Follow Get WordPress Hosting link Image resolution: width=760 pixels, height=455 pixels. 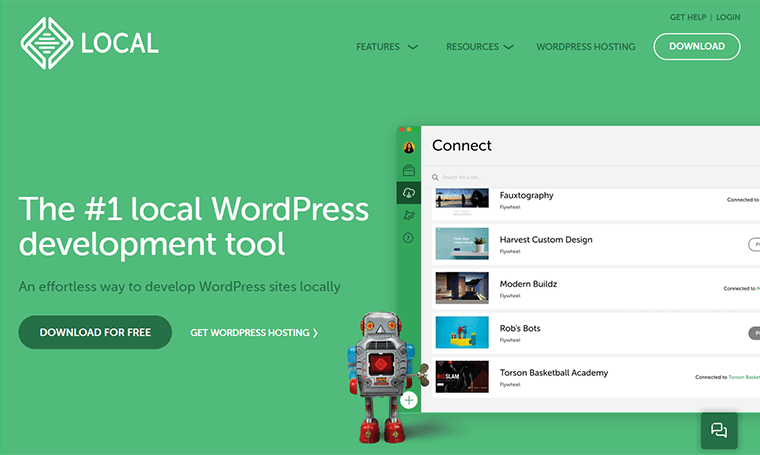254,333
